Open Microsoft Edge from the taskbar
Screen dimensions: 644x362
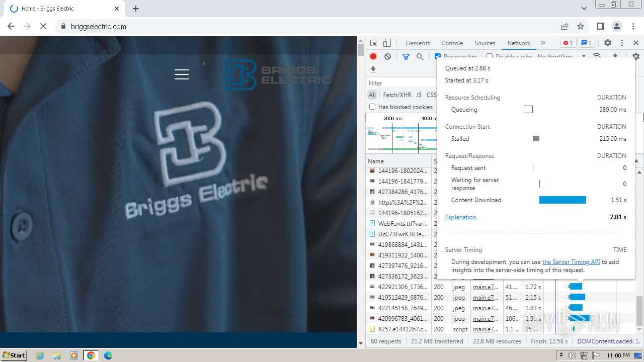(x=108, y=355)
